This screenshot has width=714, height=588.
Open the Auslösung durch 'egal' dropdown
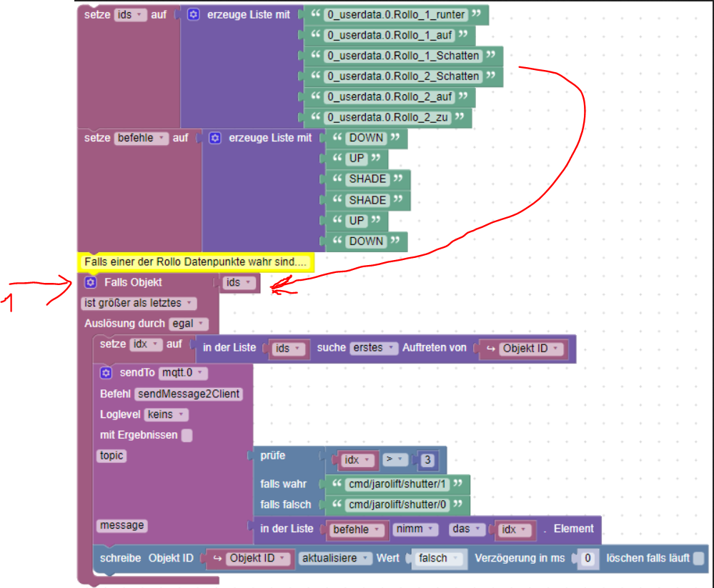tap(188, 324)
